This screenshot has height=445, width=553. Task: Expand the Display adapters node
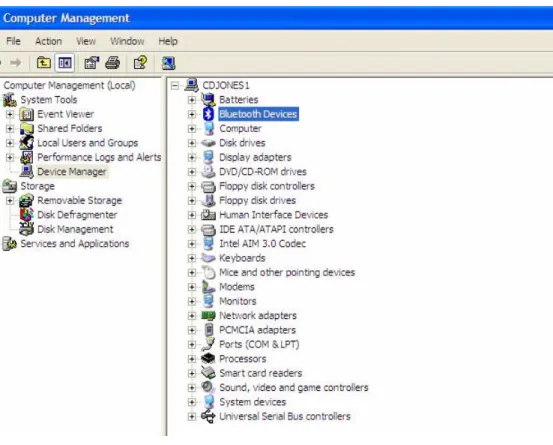pyautogui.click(x=192, y=157)
